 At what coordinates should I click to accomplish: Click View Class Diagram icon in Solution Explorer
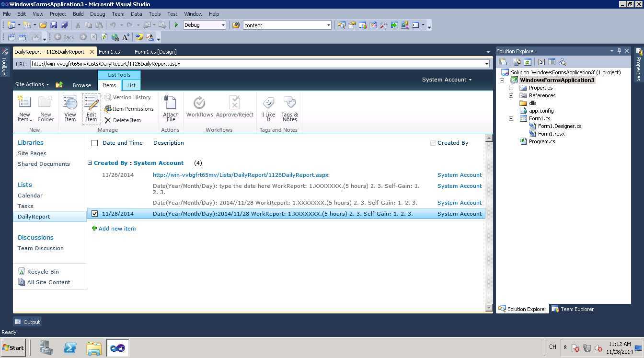563,62
